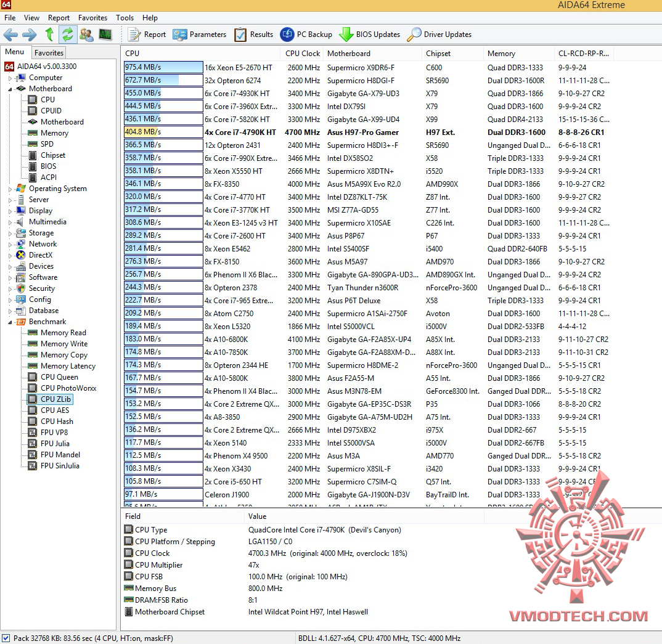Start PC Backup
Viewport: 662px width, 644px height.
306,35
